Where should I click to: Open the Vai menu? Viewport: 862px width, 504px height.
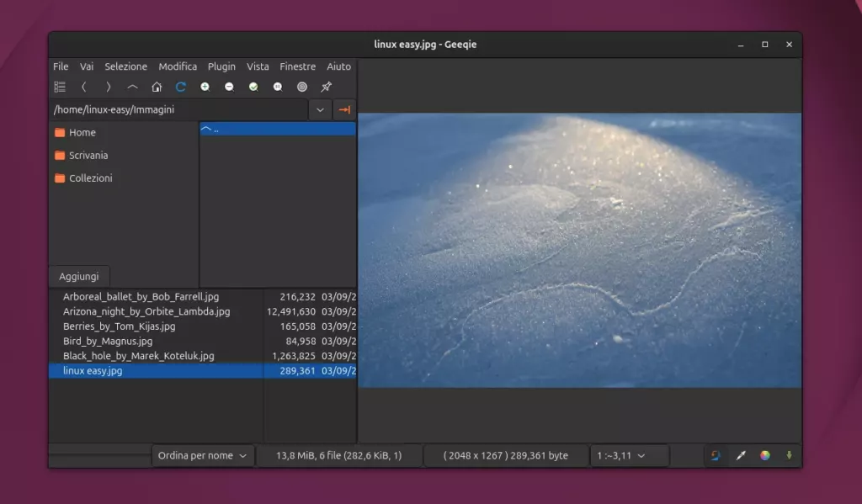click(x=87, y=66)
